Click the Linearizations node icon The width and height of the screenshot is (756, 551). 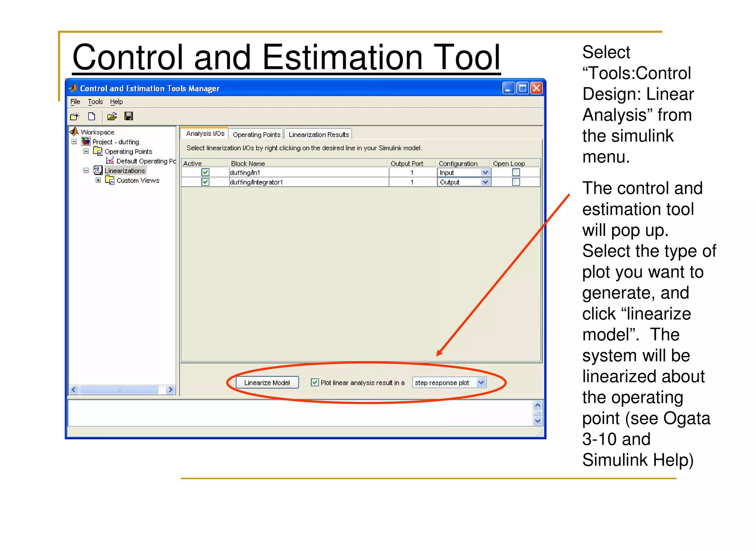click(x=98, y=170)
